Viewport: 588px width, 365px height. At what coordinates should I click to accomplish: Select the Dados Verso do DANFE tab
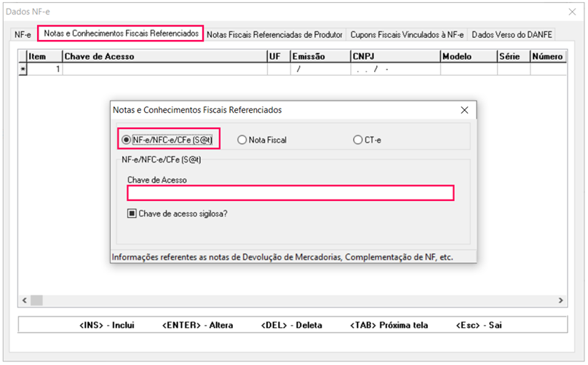click(512, 35)
